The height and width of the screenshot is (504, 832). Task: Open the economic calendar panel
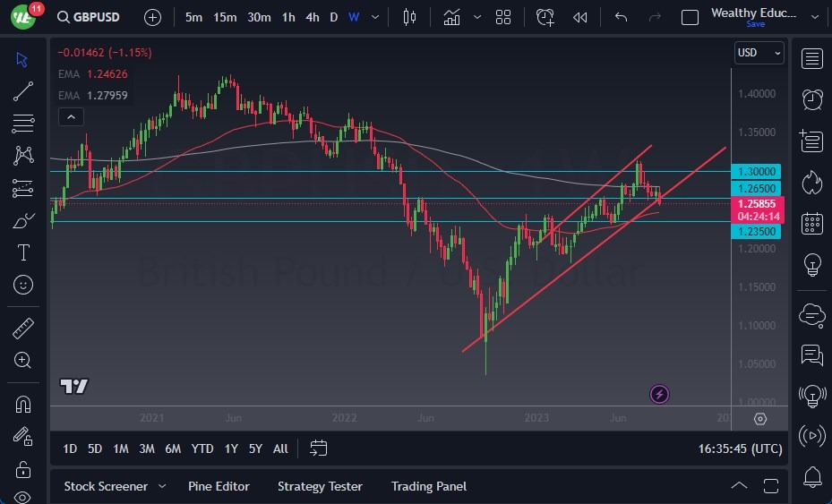[x=812, y=223]
